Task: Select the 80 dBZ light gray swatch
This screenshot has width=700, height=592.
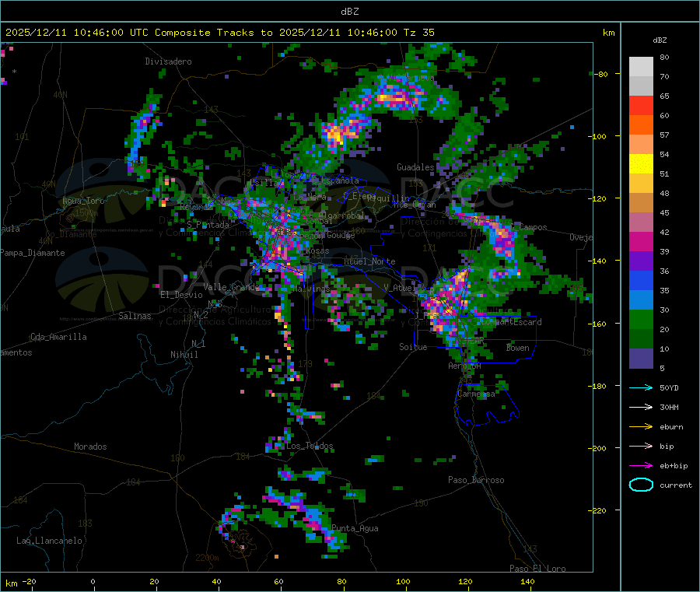Action: 641,67
